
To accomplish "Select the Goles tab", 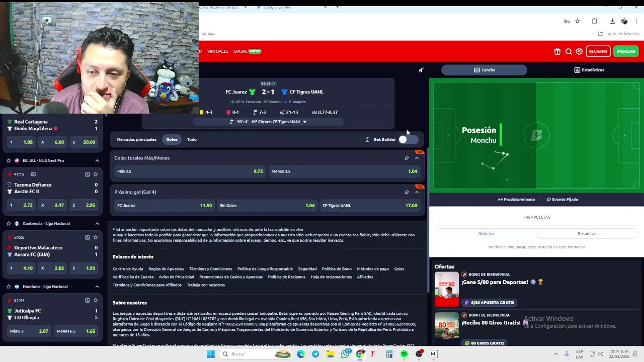I will tap(172, 139).
